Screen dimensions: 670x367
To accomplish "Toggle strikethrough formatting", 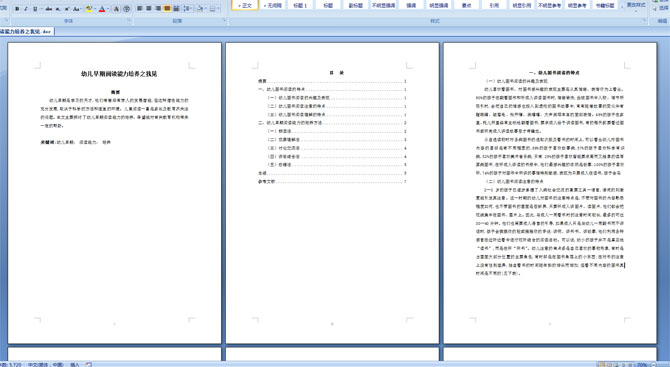I will (48, 9).
